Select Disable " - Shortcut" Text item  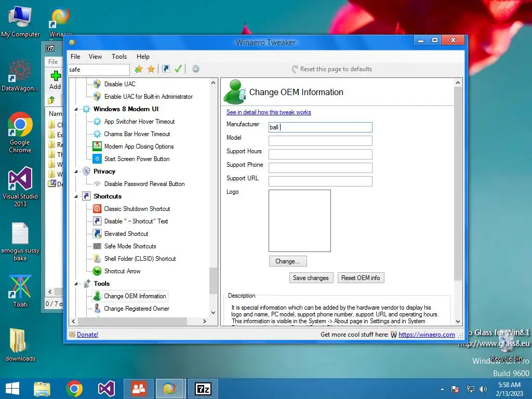click(136, 221)
